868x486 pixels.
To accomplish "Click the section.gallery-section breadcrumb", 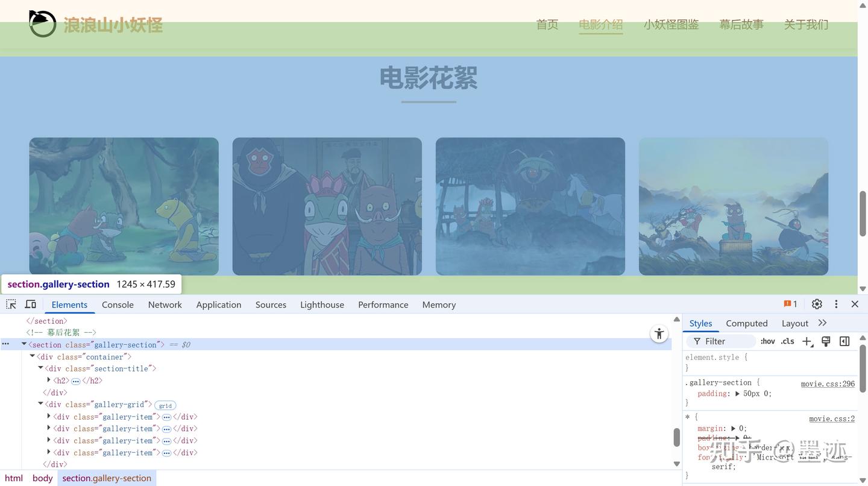I will click(107, 478).
